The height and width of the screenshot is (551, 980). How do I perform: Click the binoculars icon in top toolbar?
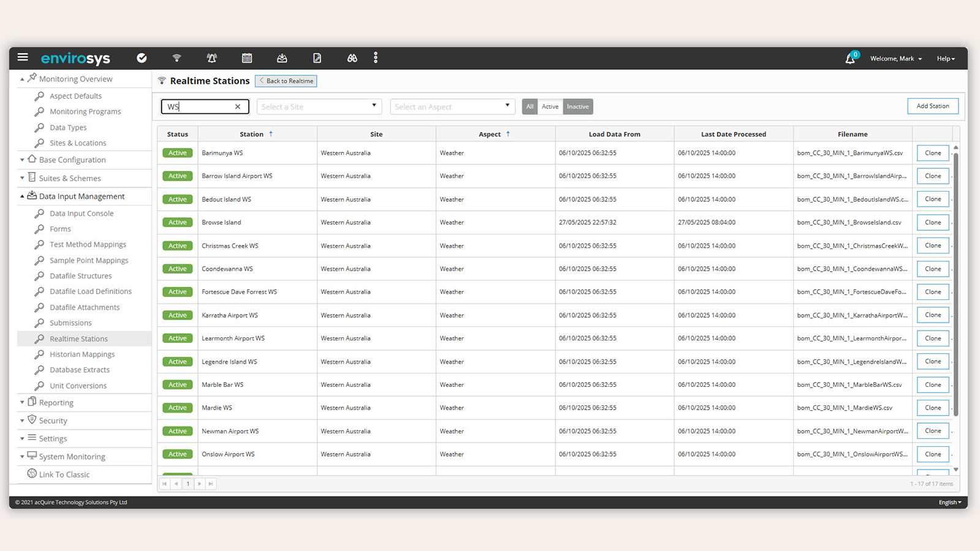pos(352,58)
